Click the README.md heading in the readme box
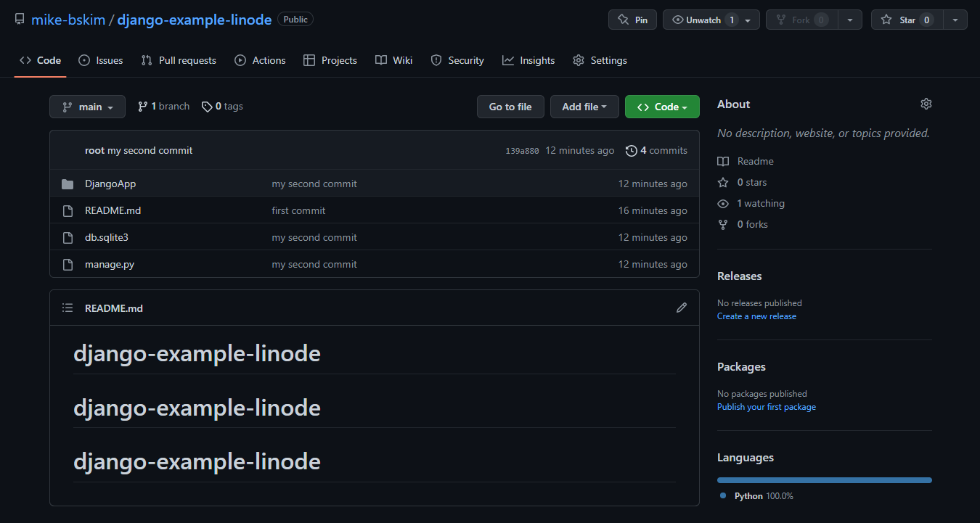Image resolution: width=980 pixels, height=523 pixels. 114,308
